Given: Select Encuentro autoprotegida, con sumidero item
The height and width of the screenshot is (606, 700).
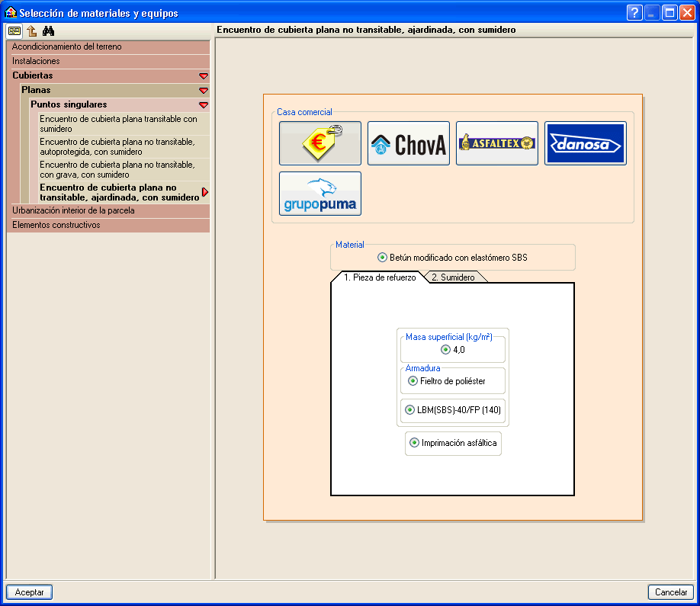Looking at the screenshot, I should (124, 147).
